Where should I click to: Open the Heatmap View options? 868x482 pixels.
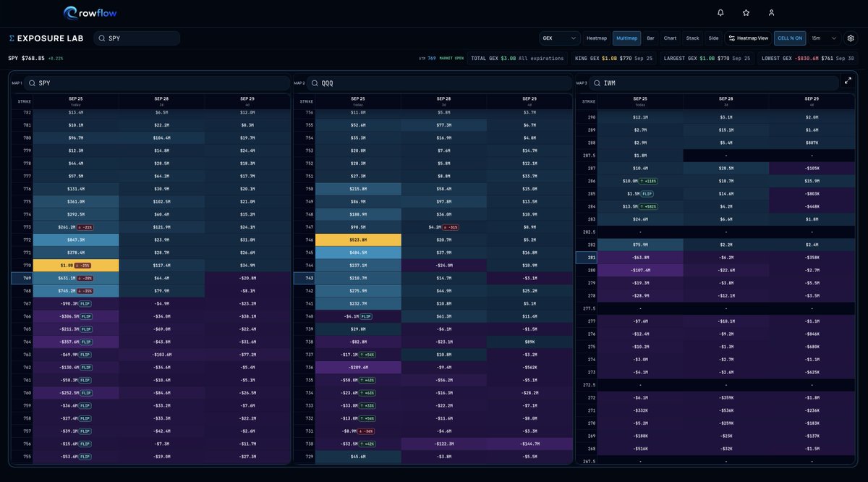748,38
